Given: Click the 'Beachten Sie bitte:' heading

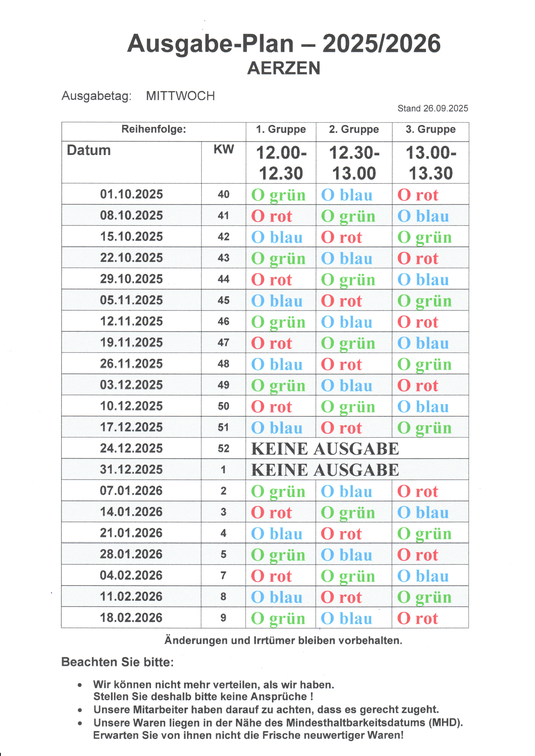Looking at the screenshot, I should point(118,662).
